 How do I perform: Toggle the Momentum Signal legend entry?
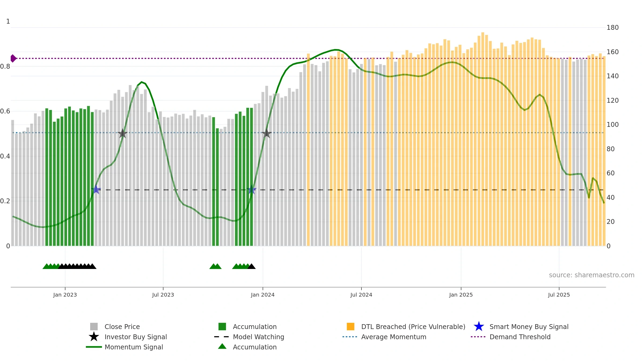pyautogui.click(x=134, y=347)
